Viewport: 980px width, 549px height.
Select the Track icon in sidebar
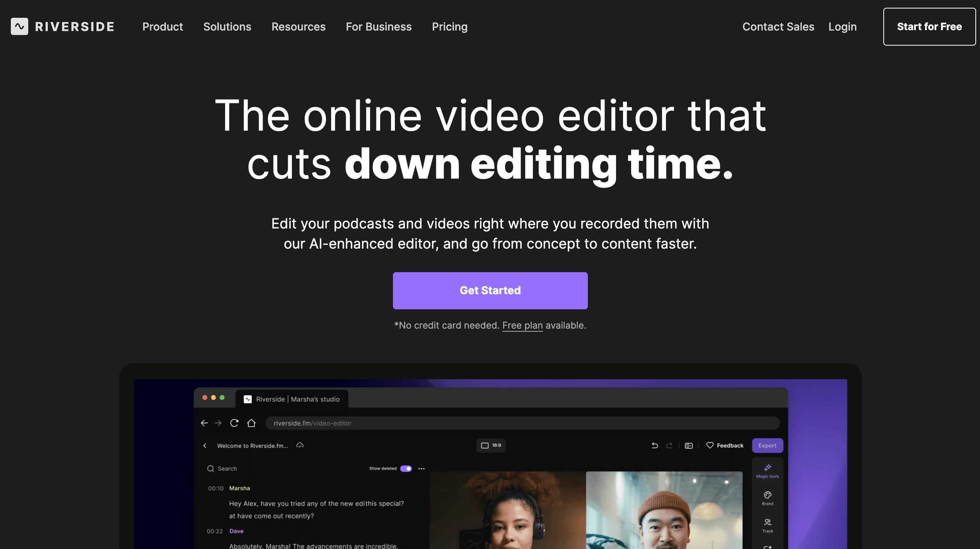pos(767,525)
